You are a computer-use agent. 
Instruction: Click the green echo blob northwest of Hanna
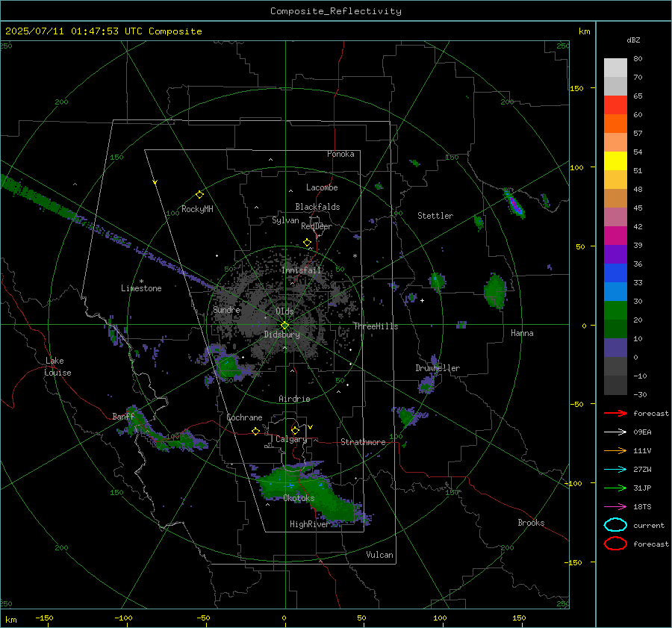coord(495,291)
